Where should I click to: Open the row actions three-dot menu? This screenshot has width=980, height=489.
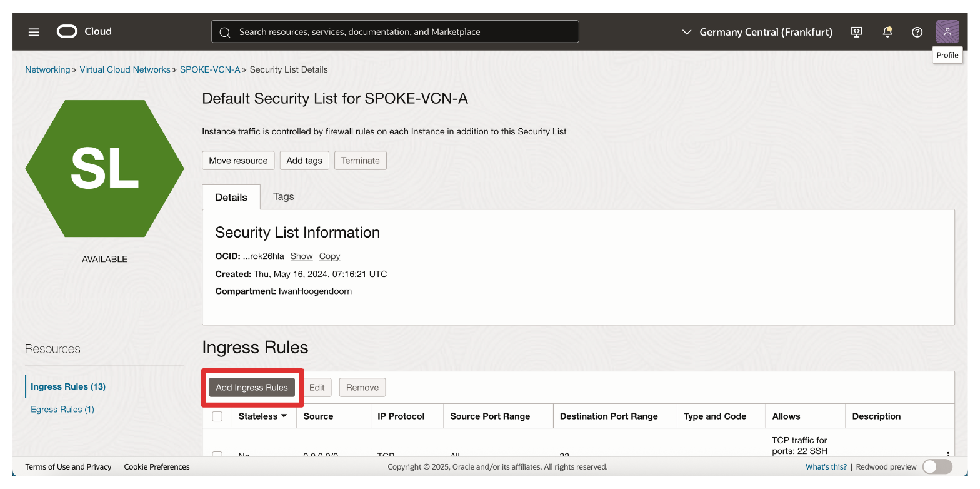pyautogui.click(x=947, y=455)
